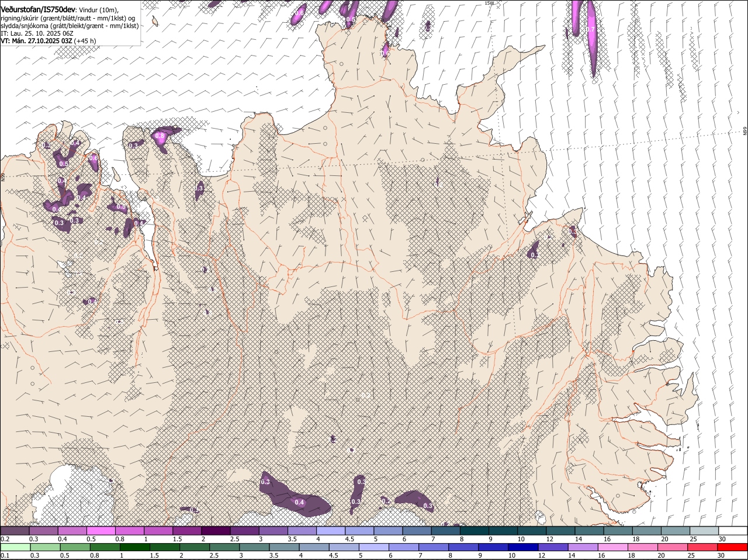Image resolution: width=748 pixels, height=560 pixels.
Task: Pick the white 30 swatch in the purple legend
Action: click(733, 531)
